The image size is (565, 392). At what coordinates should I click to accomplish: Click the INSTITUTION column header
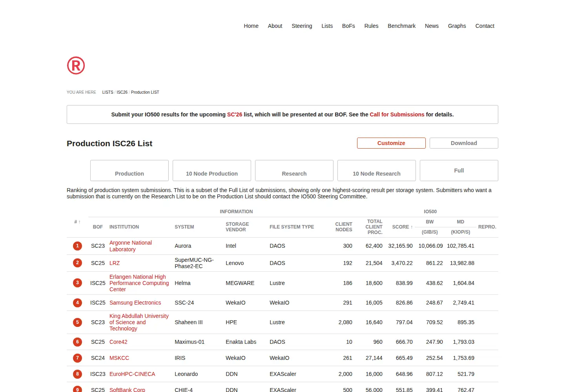124,227
